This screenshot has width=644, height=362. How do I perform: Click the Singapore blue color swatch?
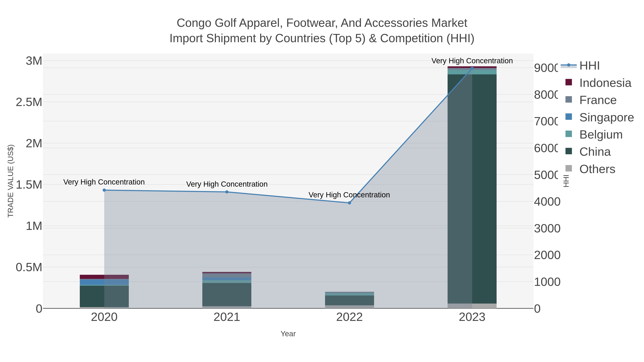click(x=569, y=117)
